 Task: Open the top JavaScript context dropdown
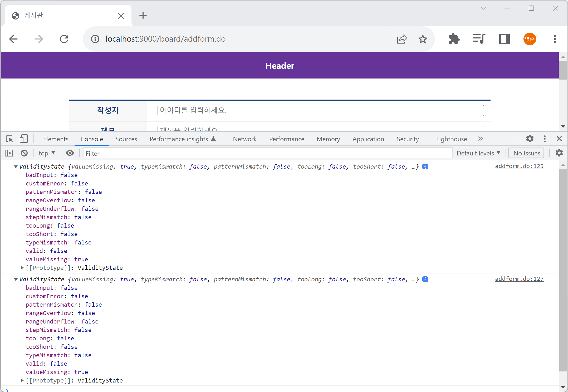click(47, 153)
